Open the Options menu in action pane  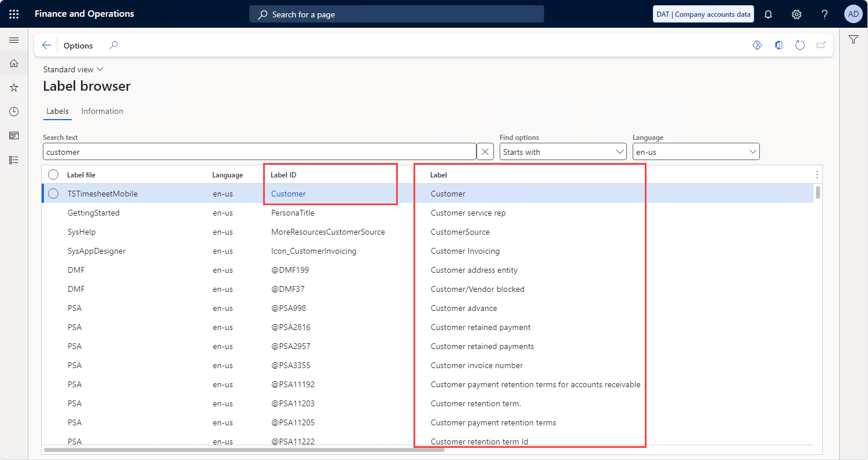pos(78,46)
